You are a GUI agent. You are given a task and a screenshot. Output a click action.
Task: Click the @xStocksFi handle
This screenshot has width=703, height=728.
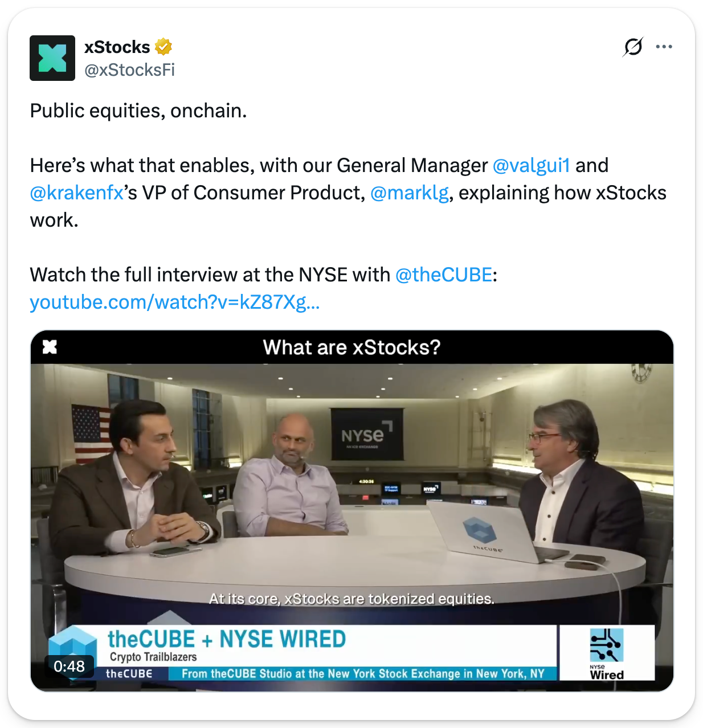(x=129, y=70)
